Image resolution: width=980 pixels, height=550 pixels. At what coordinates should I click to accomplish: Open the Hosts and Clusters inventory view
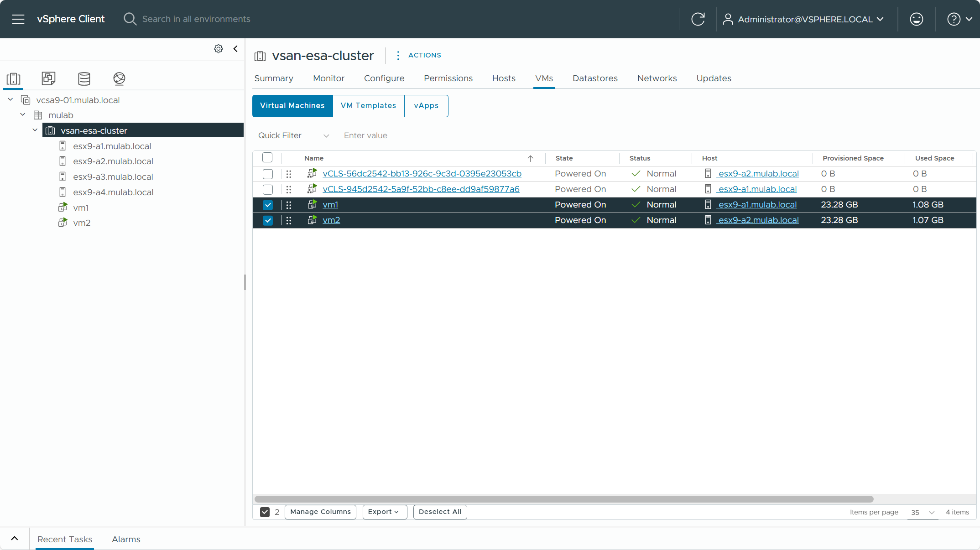click(14, 79)
